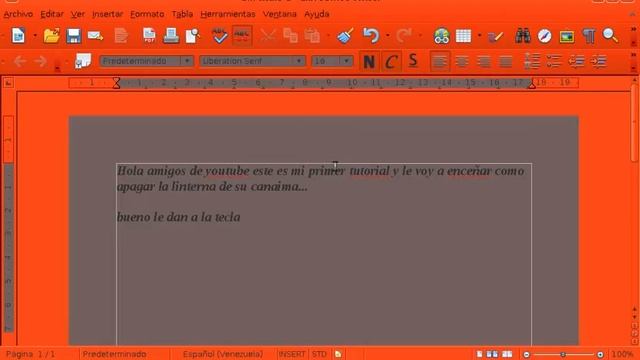Expand the Liberation Serif font name dropdown
The height and width of the screenshot is (360, 640).
point(299,61)
